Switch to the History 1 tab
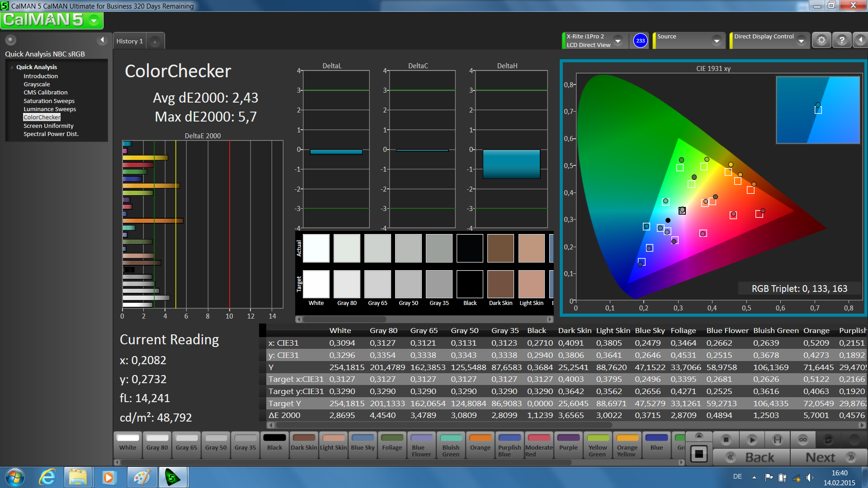 coord(129,41)
